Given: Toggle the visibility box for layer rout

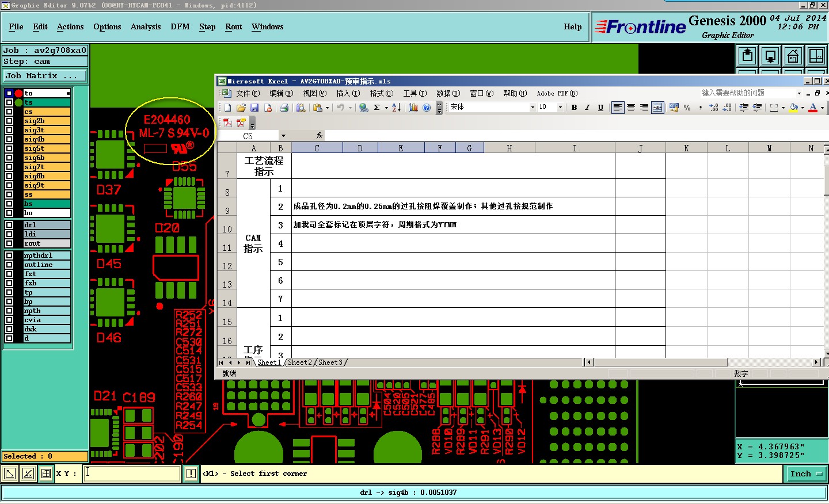Looking at the screenshot, I should (x=9, y=243).
